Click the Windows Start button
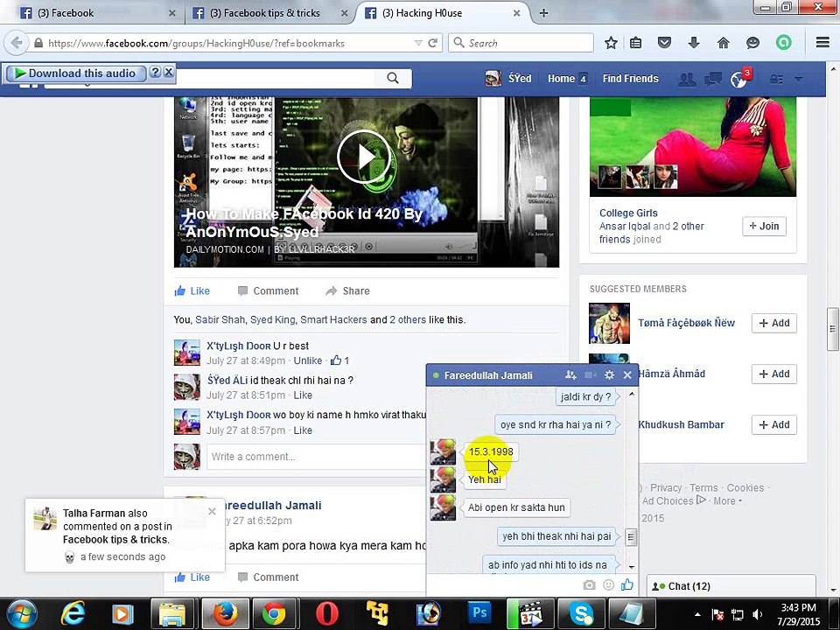Image resolution: width=840 pixels, height=630 pixels. (22, 614)
